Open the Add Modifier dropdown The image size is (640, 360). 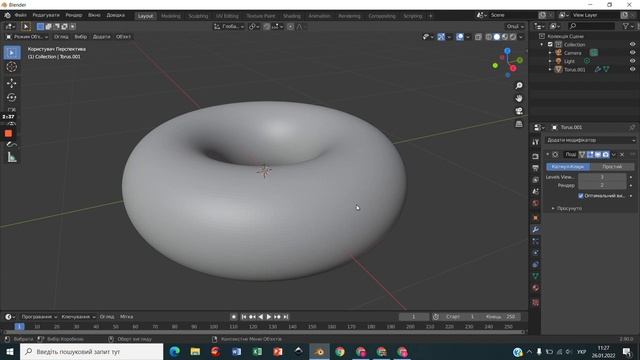pos(590,140)
